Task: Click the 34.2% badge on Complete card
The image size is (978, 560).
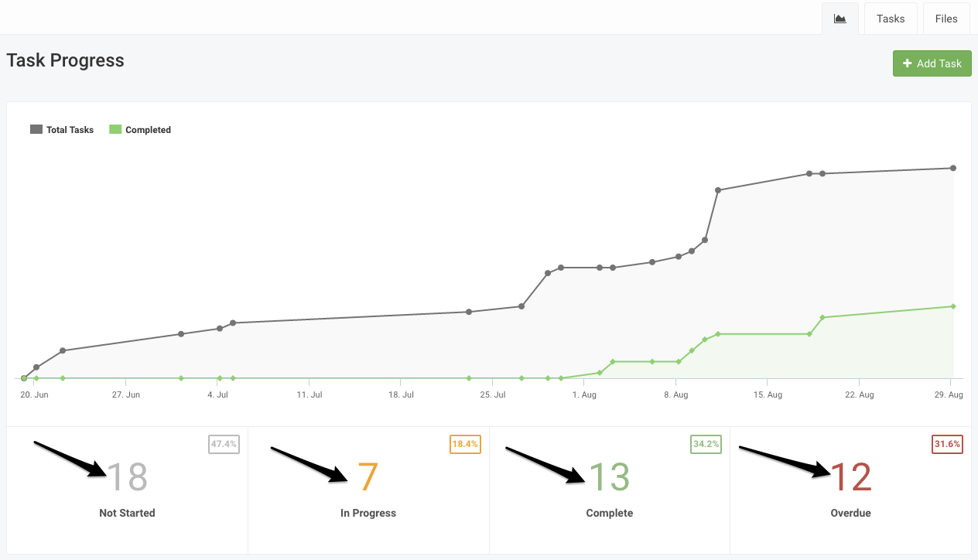Action: click(x=706, y=444)
